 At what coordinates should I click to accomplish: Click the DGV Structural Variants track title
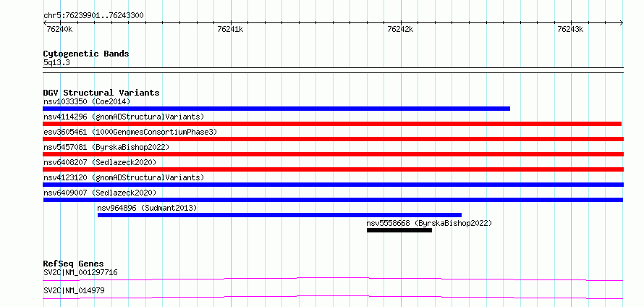pos(101,93)
